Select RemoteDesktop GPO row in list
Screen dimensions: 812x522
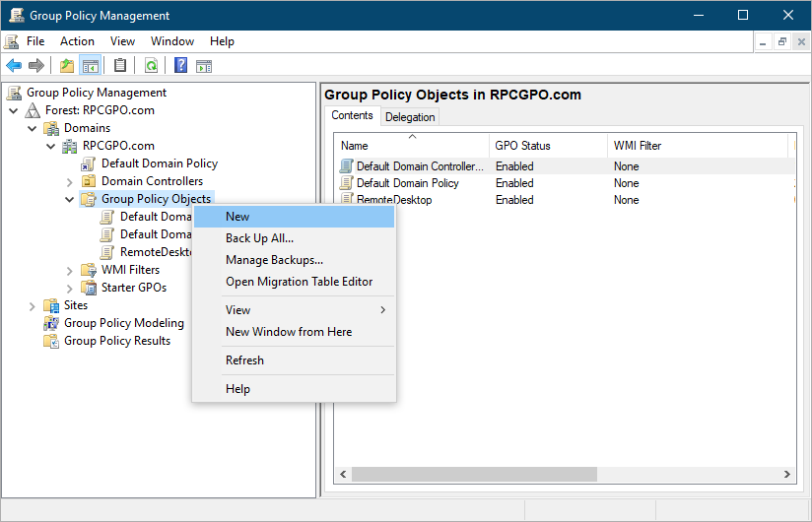pyautogui.click(x=393, y=200)
